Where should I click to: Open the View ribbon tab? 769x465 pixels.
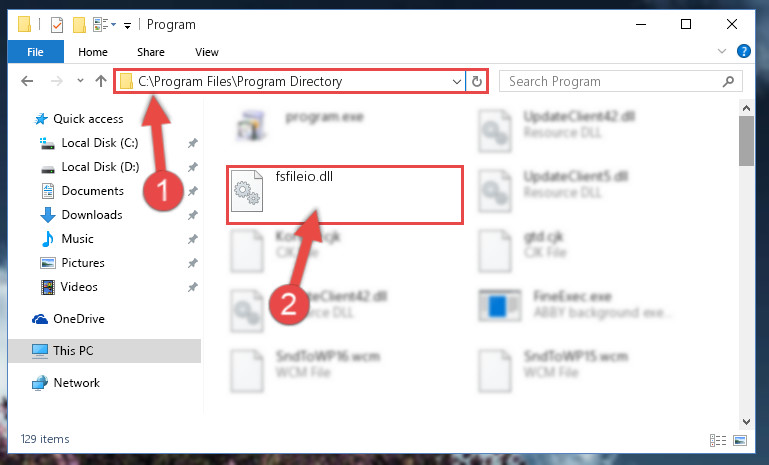coord(206,52)
